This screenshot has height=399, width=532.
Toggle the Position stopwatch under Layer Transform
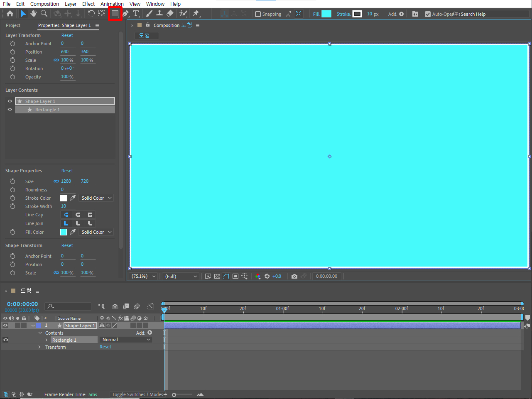(12, 52)
